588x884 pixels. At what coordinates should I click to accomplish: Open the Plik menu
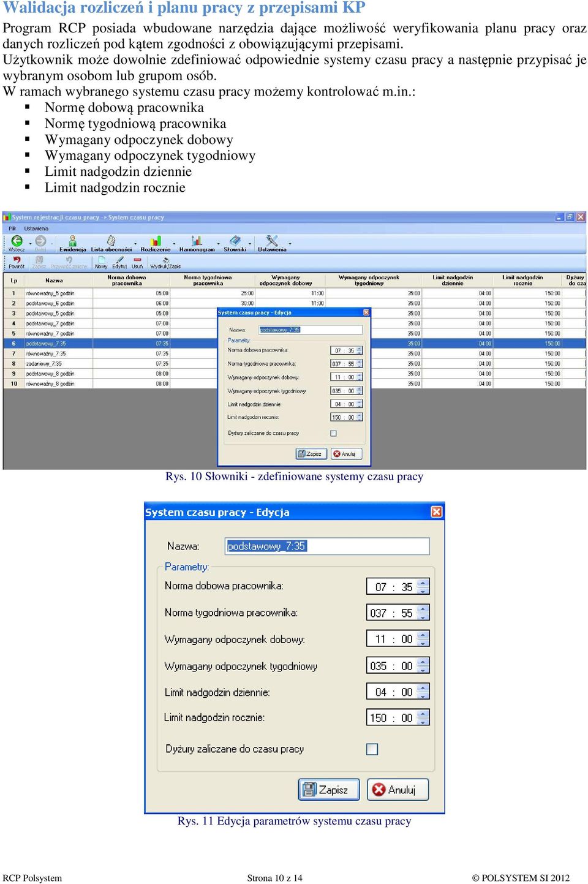click(x=12, y=229)
